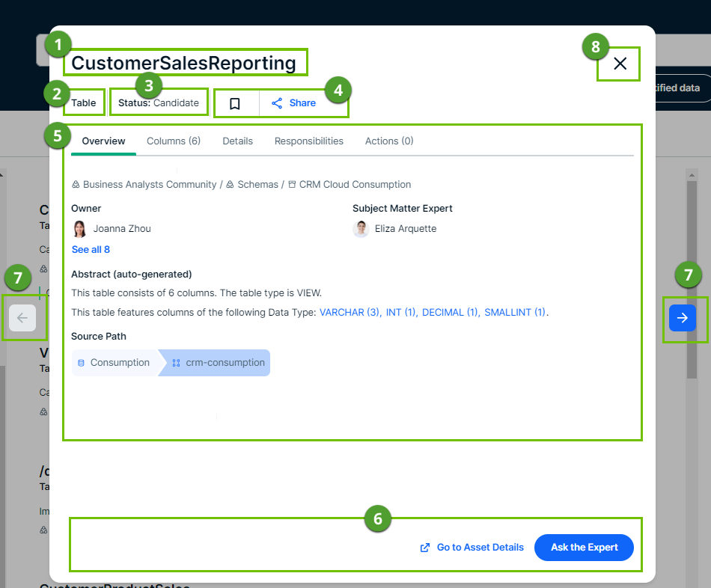Viewport: 711px width, 588px height.
Task: Select the DECIMAL (1) data type link
Action: click(450, 312)
